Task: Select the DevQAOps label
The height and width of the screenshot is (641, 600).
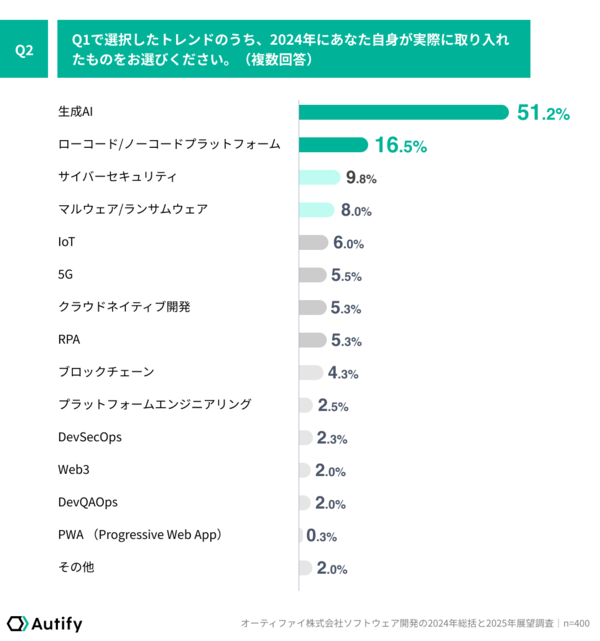Action: coord(88,502)
